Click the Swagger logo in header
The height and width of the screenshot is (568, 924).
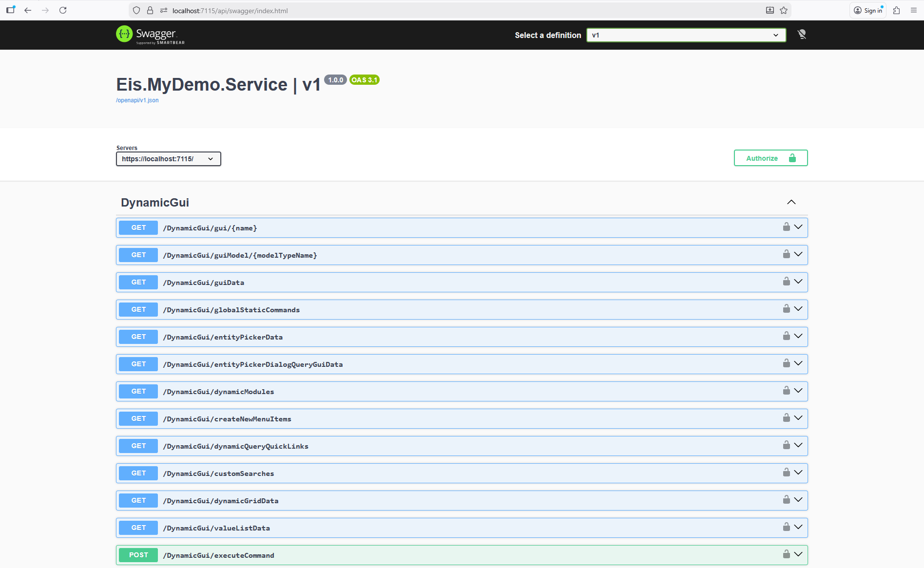click(150, 35)
